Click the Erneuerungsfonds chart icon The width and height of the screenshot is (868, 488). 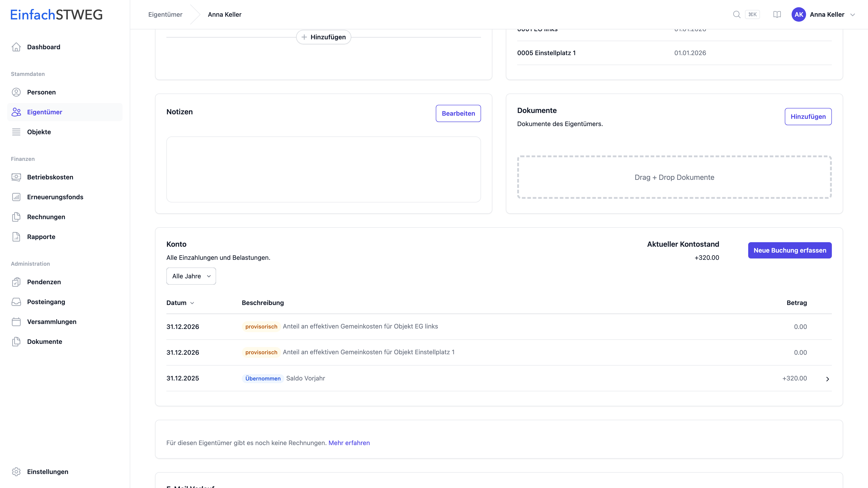[x=16, y=197]
